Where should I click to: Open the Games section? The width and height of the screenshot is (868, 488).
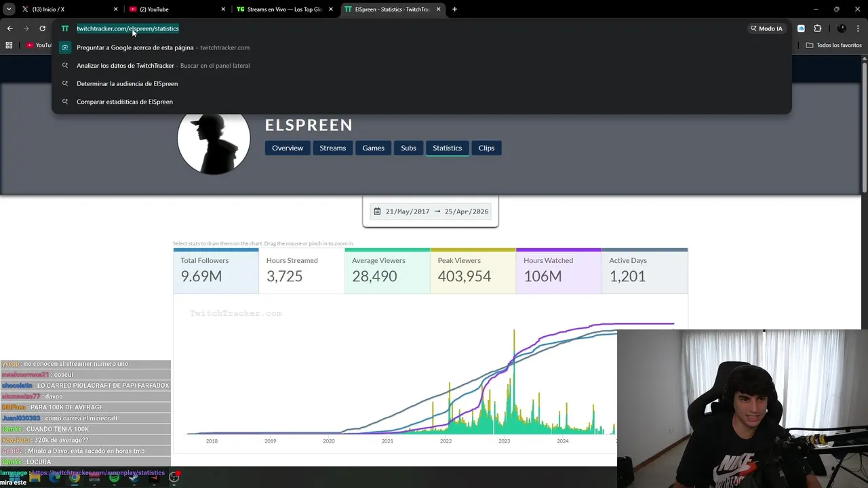(373, 148)
